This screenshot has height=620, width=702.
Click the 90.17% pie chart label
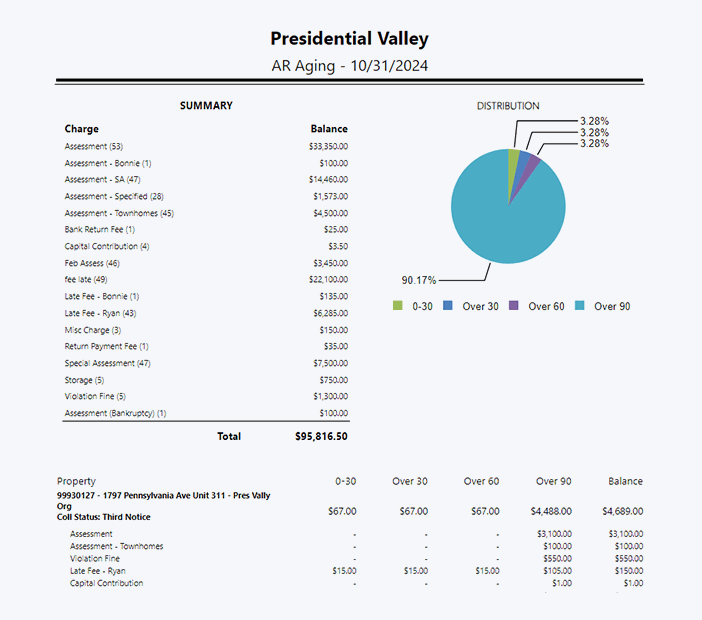click(418, 280)
